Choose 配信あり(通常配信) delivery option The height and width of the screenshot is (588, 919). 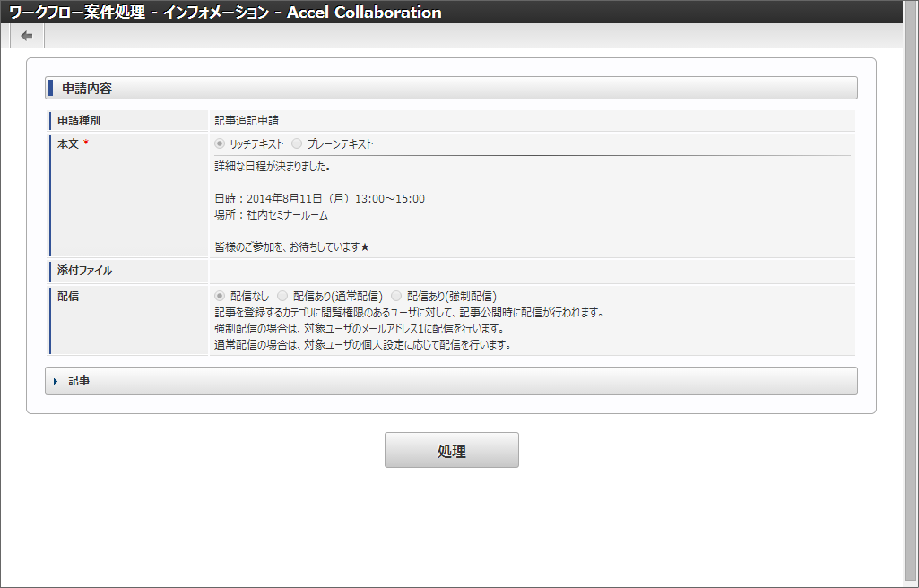282,297
